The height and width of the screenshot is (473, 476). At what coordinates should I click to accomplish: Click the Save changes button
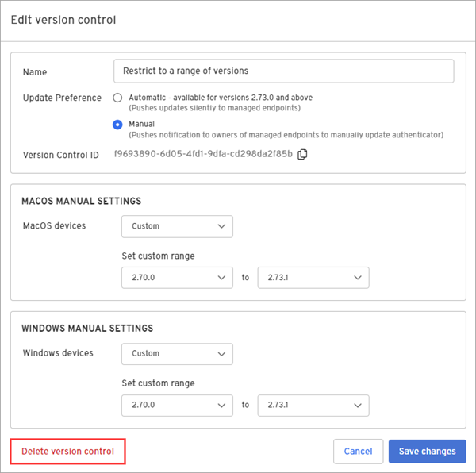point(427,452)
